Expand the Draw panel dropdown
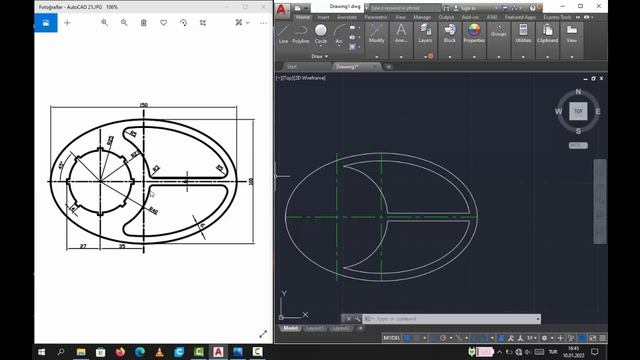640x360 pixels. tap(320, 56)
